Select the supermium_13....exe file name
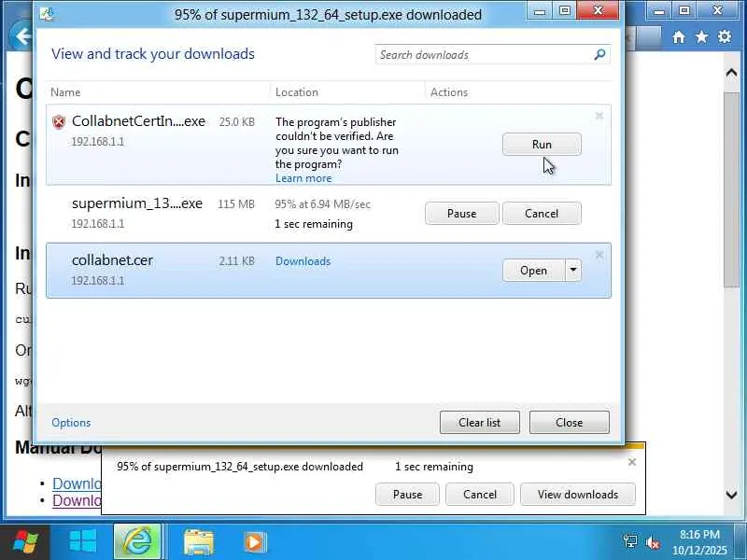 [137, 203]
